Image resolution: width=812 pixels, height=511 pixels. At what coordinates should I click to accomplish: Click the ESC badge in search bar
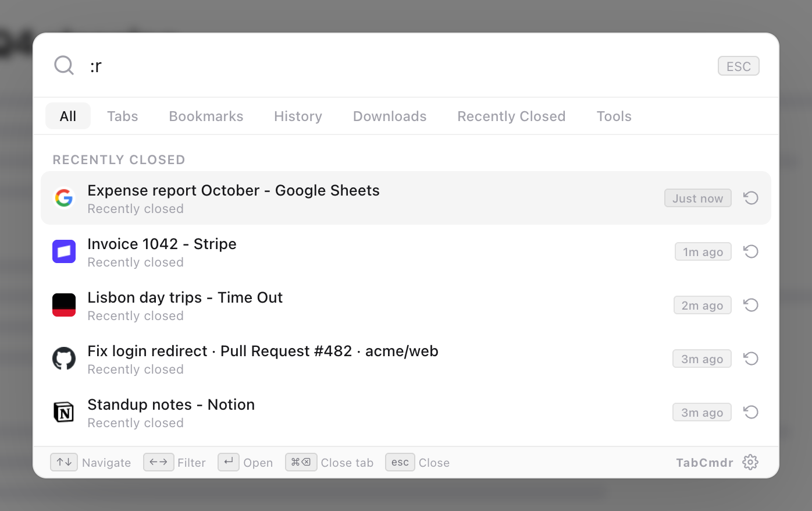(x=738, y=66)
